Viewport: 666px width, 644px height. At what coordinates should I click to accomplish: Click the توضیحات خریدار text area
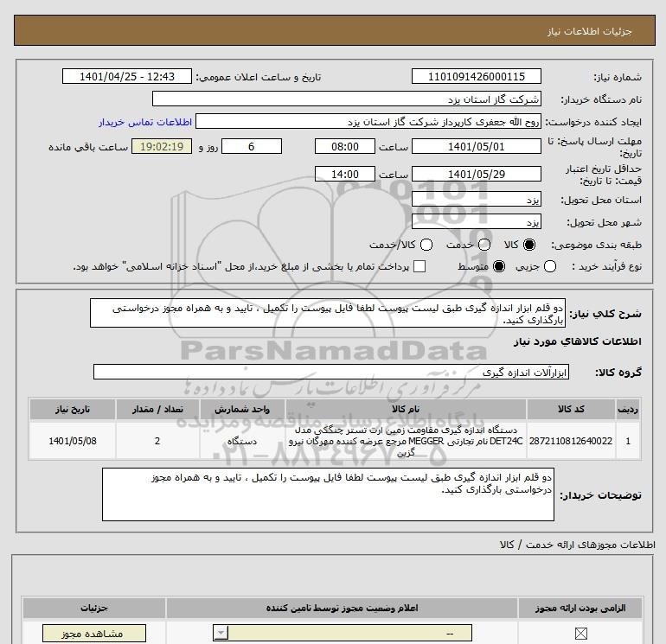(x=328, y=494)
